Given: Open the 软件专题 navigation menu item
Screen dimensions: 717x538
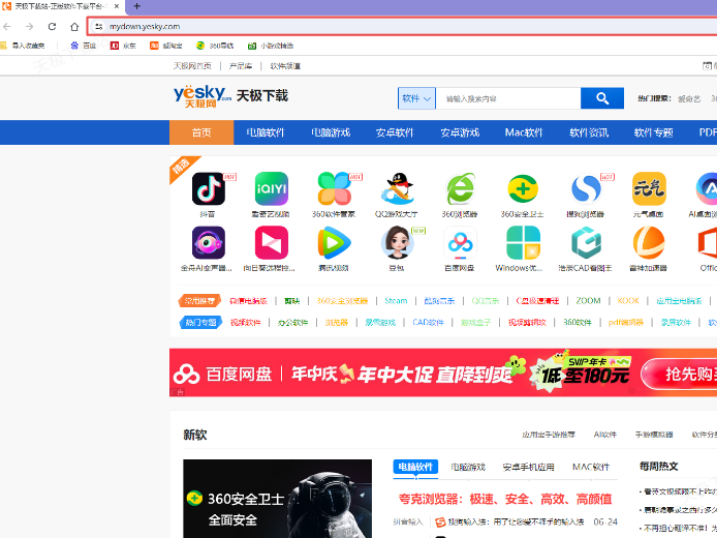Looking at the screenshot, I should pyautogui.click(x=653, y=133).
